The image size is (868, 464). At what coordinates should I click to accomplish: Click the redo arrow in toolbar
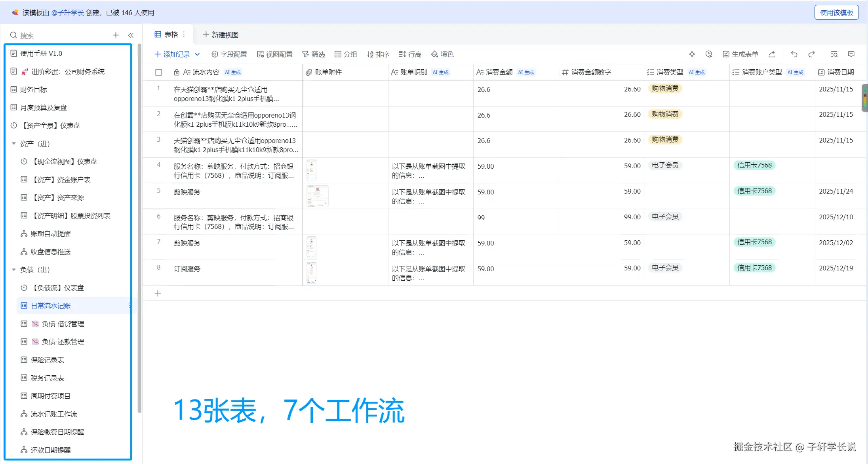pyautogui.click(x=811, y=54)
